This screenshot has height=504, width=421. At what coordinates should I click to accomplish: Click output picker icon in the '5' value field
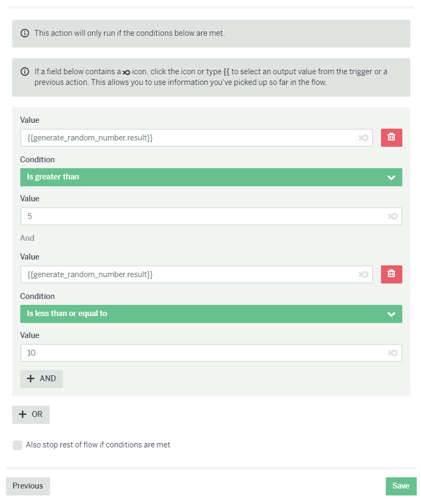[x=393, y=216]
